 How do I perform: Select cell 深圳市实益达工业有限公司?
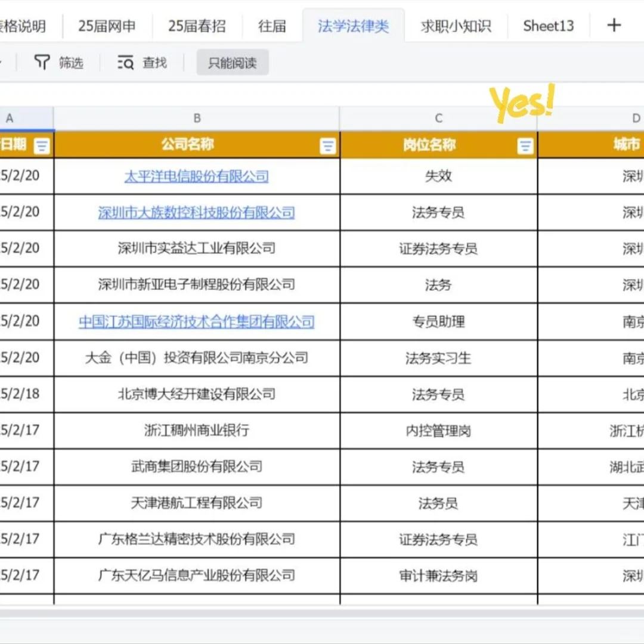click(197, 249)
